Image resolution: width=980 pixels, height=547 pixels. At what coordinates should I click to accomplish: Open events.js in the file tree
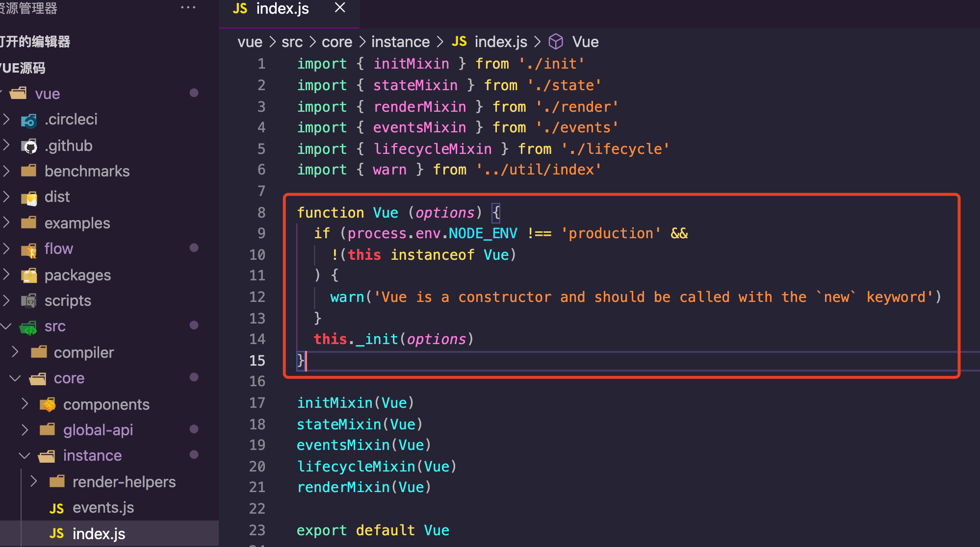[x=103, y=508]
